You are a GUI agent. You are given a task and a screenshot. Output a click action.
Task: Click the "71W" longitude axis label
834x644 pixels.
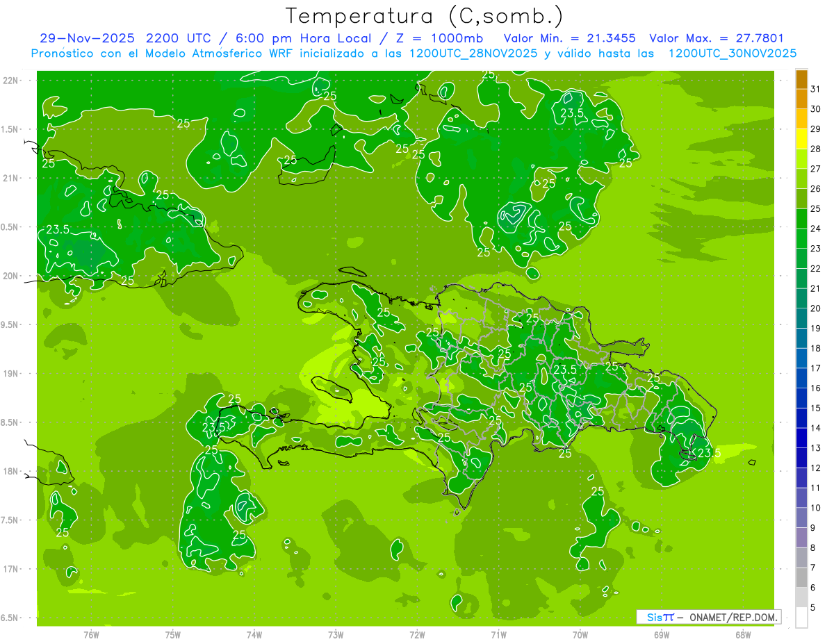click(498, 634)
